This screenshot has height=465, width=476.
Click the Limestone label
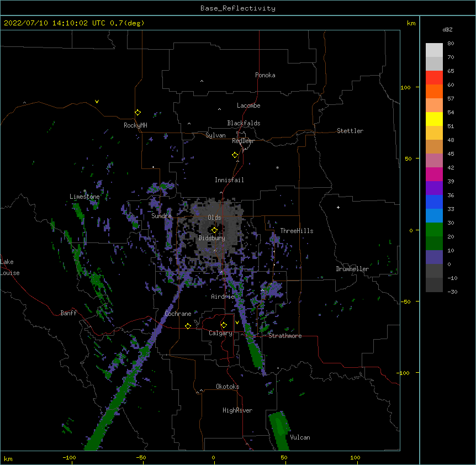pos(84,197)
